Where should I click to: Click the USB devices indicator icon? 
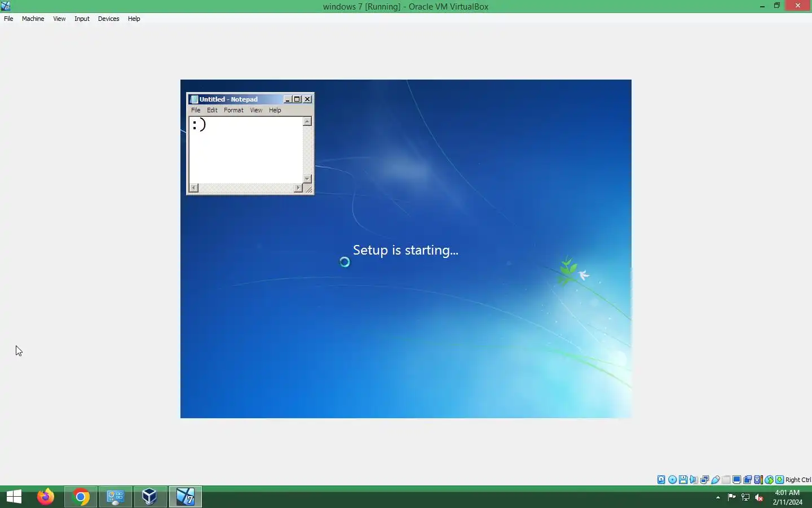tap(716, 480)
